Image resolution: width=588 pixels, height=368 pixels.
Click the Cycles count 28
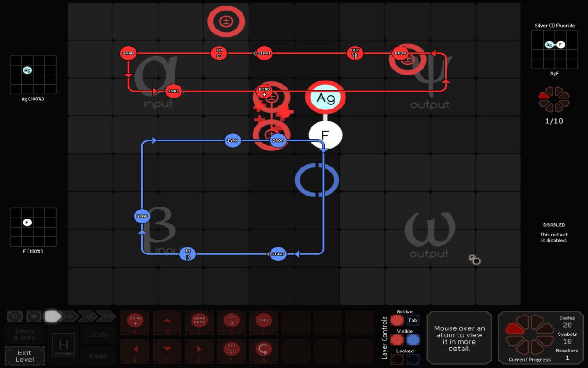(x=567, y=325)
